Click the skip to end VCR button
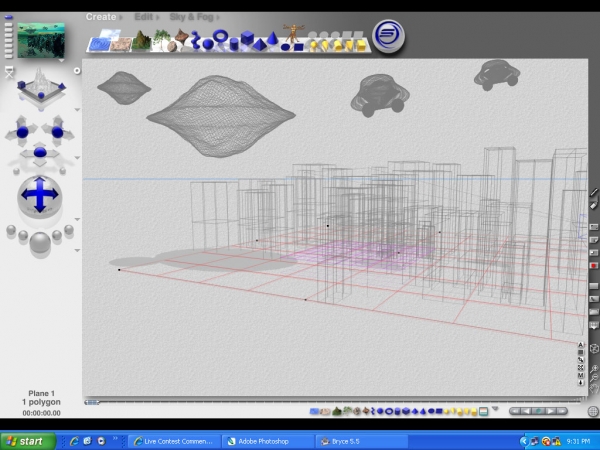 click(x=561, y=411)
